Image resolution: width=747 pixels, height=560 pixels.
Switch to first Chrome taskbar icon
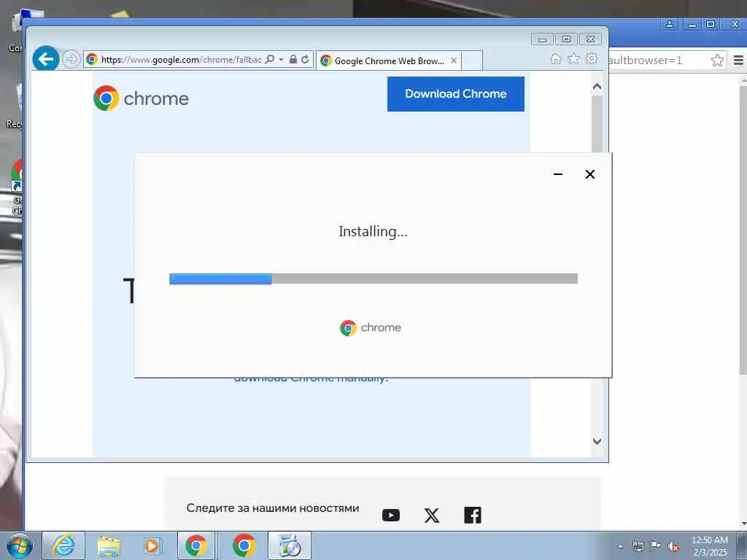[197, 545]
